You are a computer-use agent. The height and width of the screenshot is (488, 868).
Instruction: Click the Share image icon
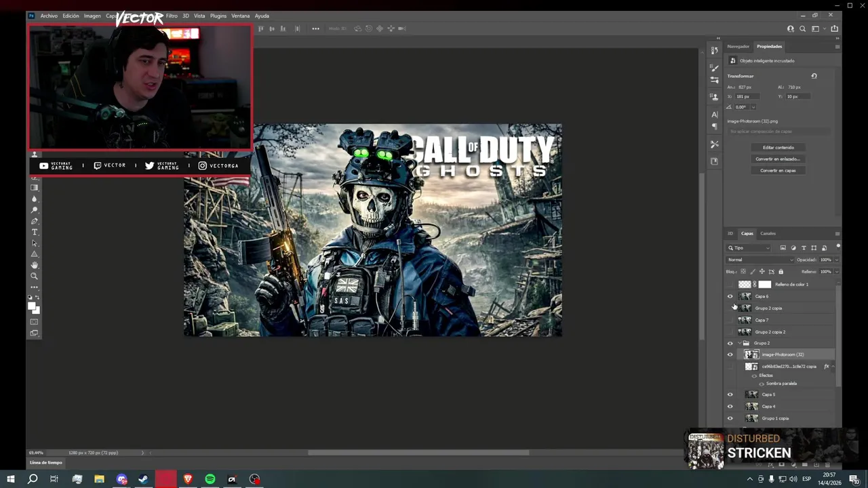point(834,28)
